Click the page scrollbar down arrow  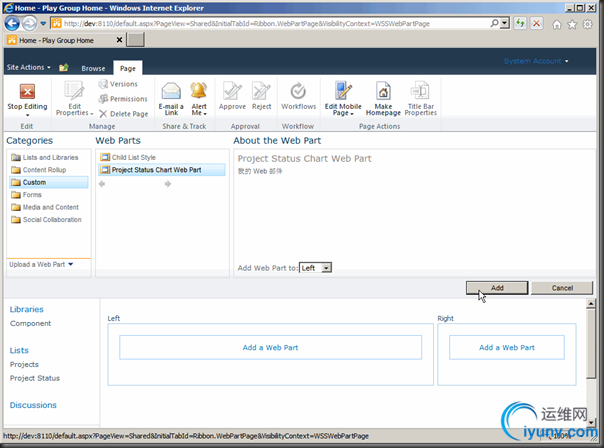click(x=591, y=423)
